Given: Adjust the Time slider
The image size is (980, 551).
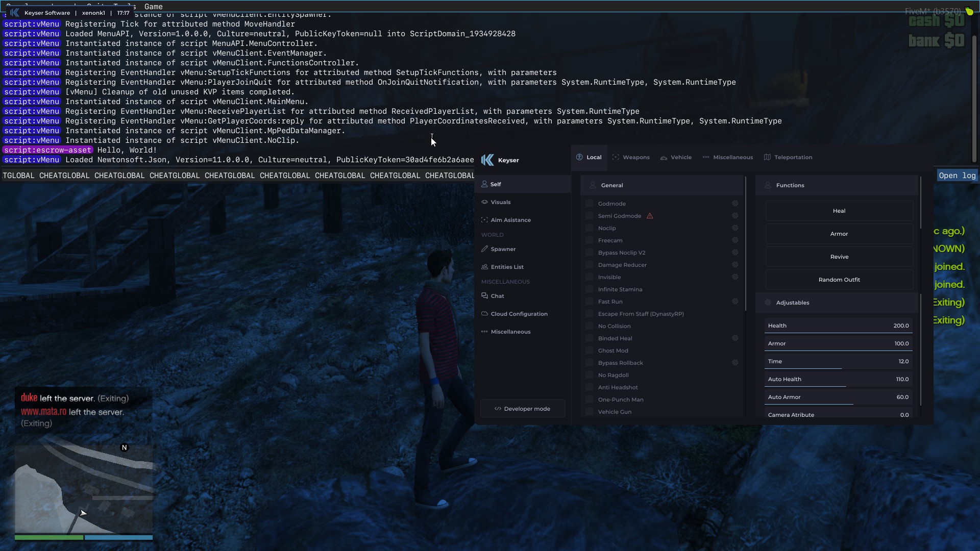Looking at the screenshot, I should pos(839,361).
